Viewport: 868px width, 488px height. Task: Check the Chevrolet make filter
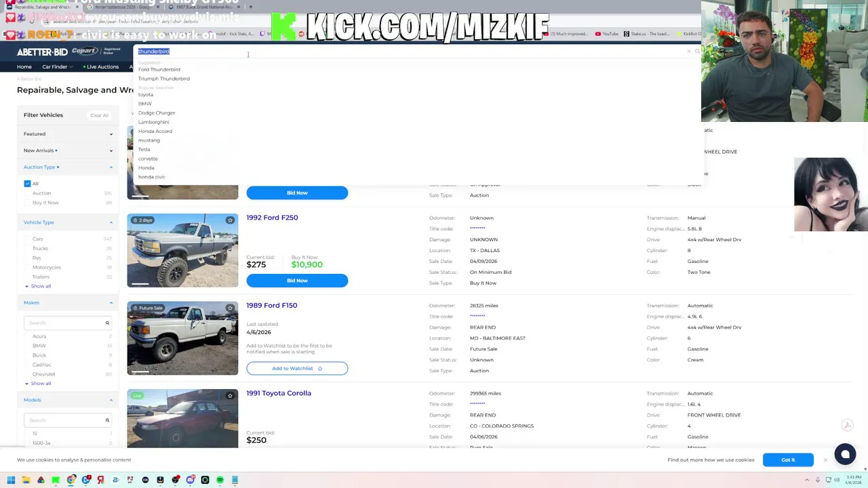pyautogui.click(x=27, y=374)
